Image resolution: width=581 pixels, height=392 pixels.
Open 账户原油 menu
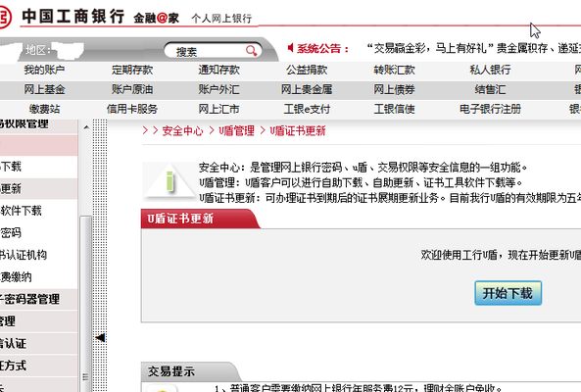(x=132, y=89)
